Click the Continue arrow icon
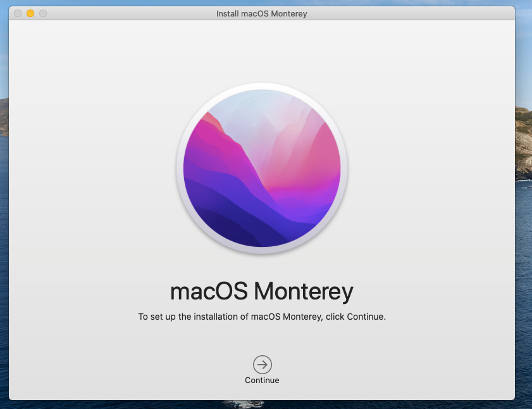This screenshot has width=532, height=409. 262,364
